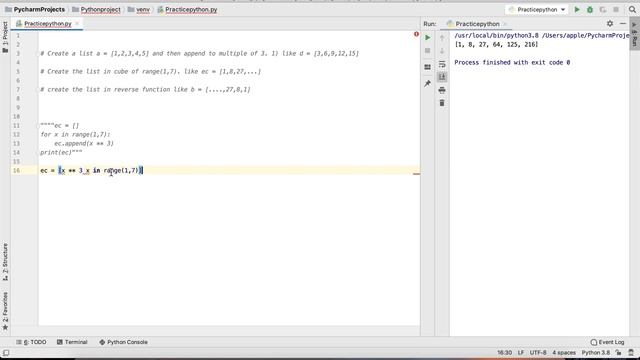Run with coverage toolbar icon
The width and height of the screenshot is (640, 360).
[x=603, y=9]
